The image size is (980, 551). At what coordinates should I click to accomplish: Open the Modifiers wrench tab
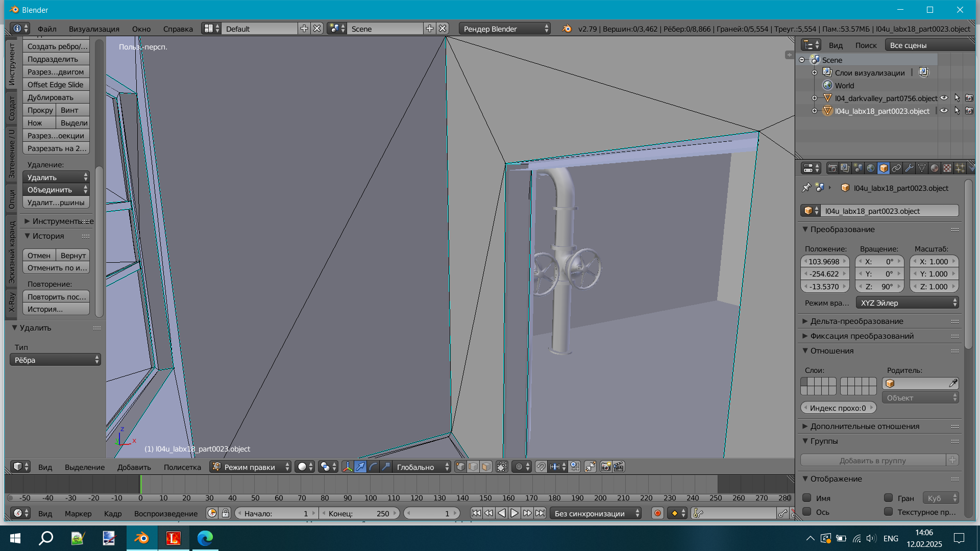click(x=909, y=168)
